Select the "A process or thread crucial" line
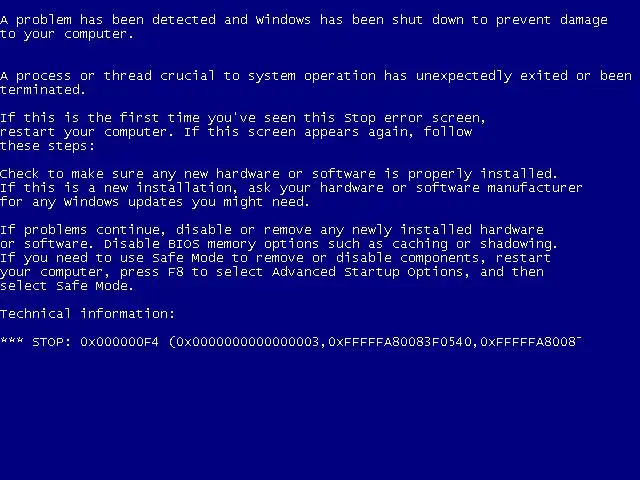640x480 pixels. pyautogui.click(x=316, y=76)
